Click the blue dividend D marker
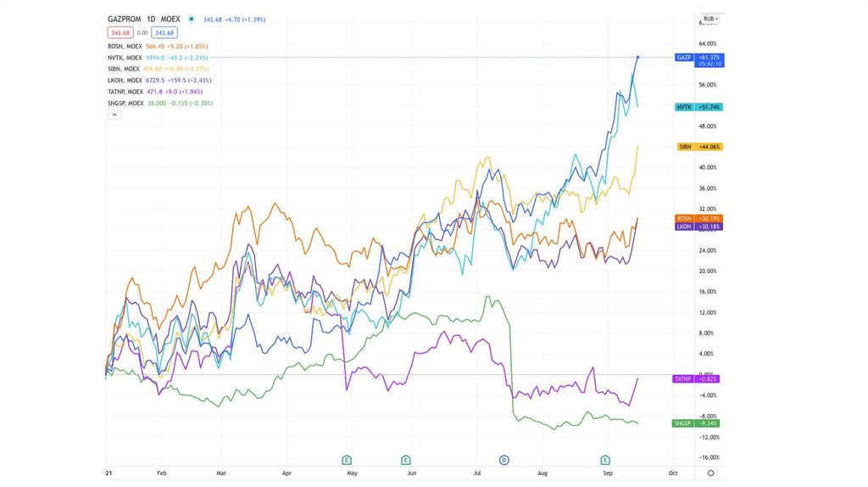The image size is (868, 487). pos(503,459)
